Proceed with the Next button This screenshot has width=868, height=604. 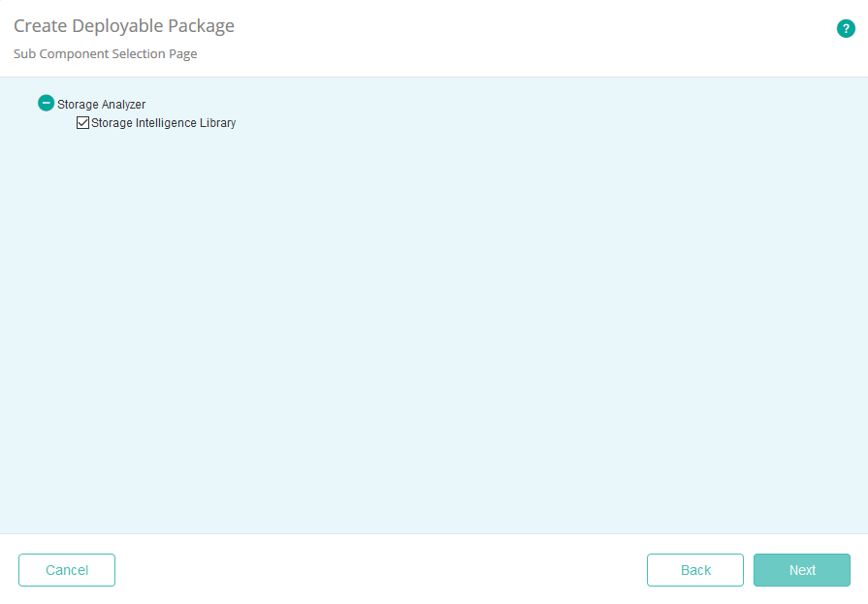click(x=801, y=570)
